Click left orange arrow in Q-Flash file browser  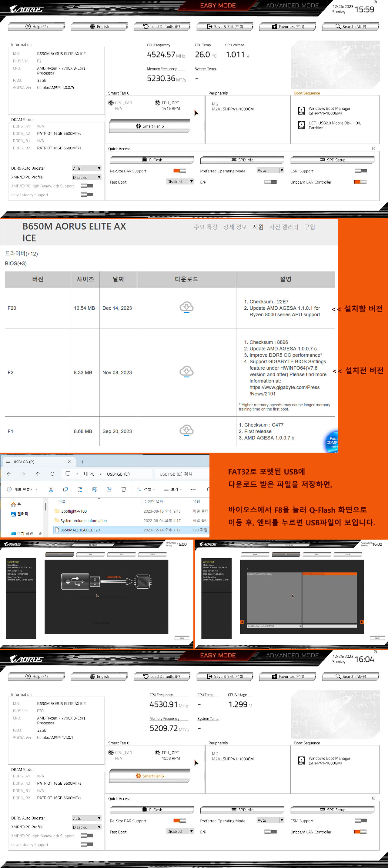point(242,622)
